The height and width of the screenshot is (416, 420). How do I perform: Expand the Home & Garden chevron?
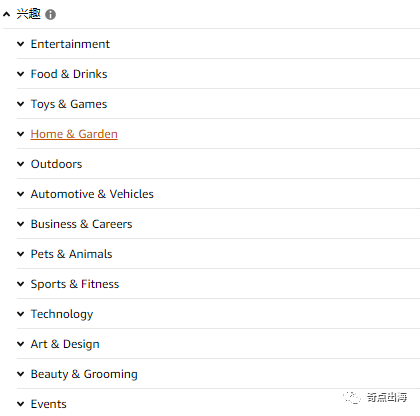click(x=21, y=134)
